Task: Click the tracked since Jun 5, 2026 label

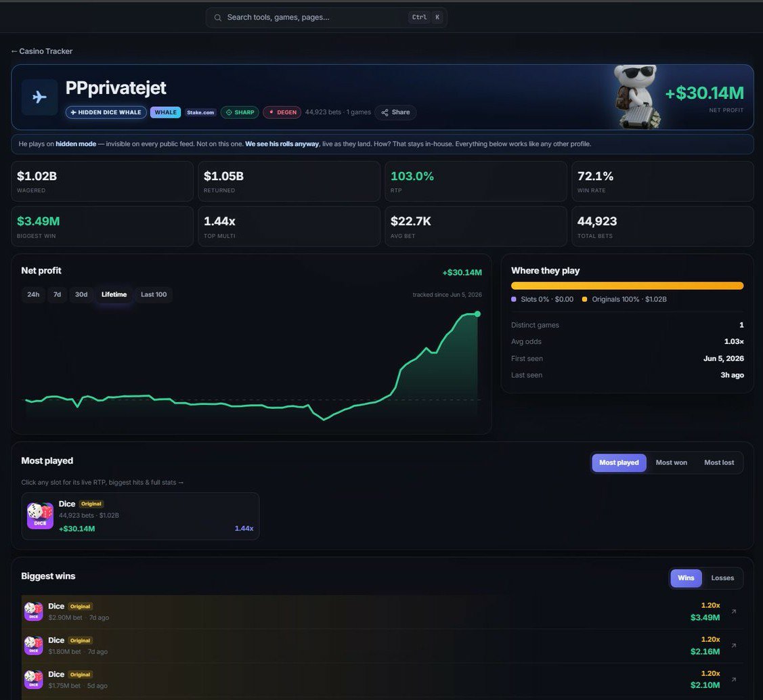Action: (448, 294)
